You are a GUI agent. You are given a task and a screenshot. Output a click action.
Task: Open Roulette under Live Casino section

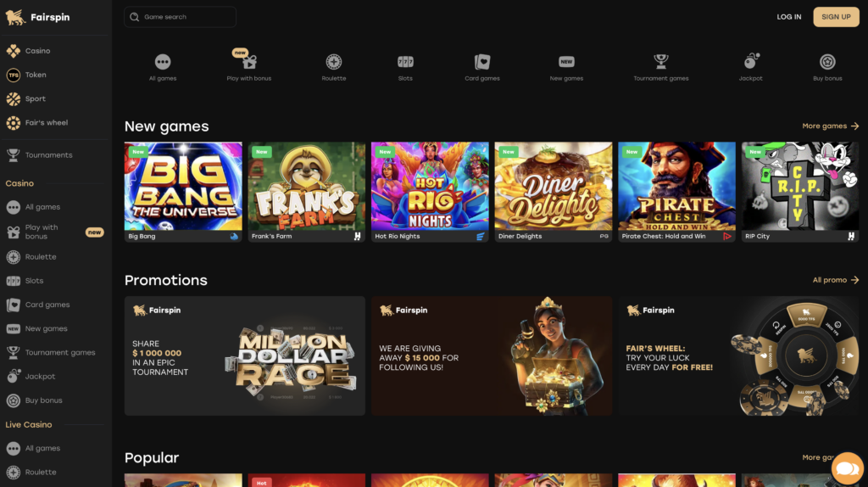click(x=31, y=472)
